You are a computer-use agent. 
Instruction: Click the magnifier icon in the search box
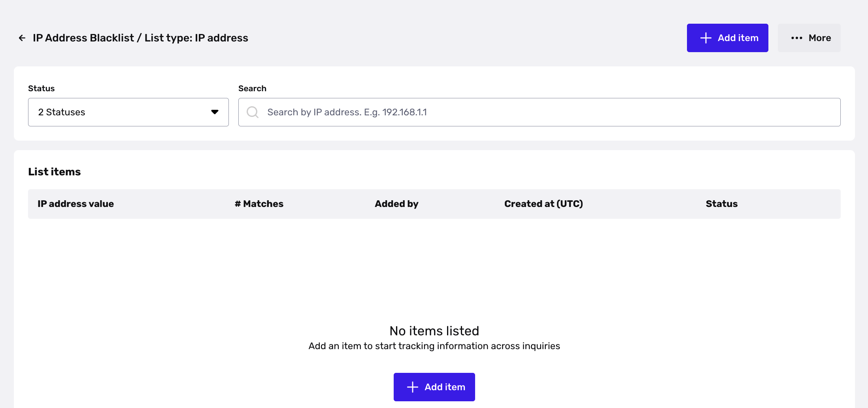(253, 112)
